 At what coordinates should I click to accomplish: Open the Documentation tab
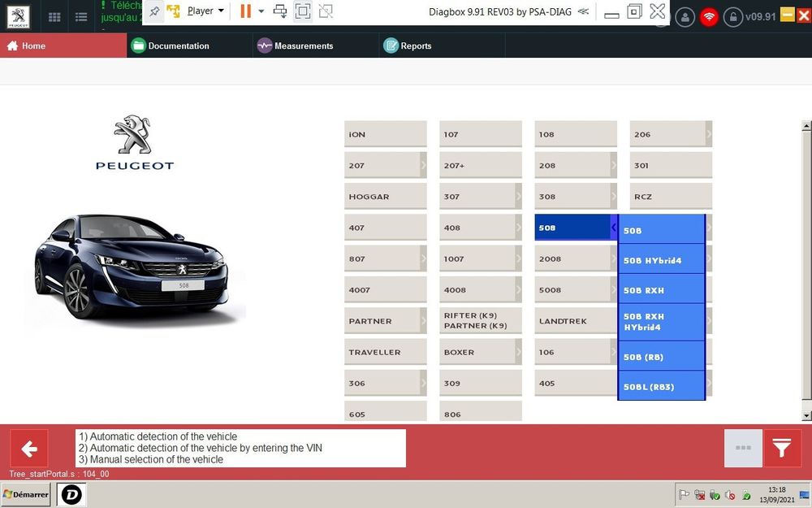189,46
